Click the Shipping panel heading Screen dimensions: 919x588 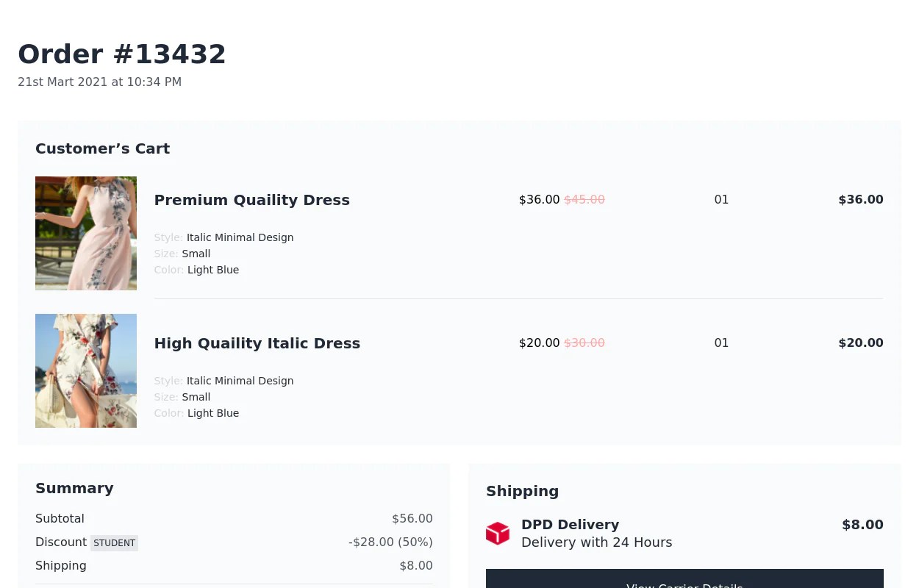point(522,491)
